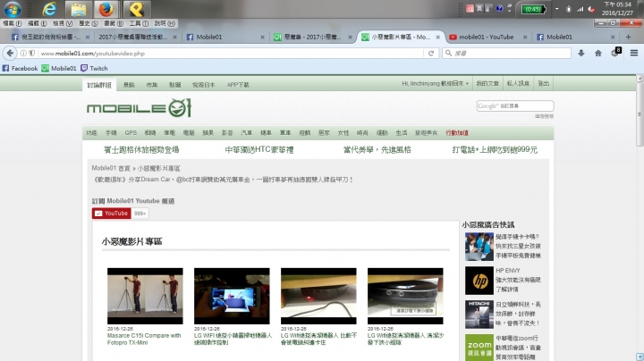Open the 檢視(V) menu
Screen dimensions: 644x361
pos(63,23)
